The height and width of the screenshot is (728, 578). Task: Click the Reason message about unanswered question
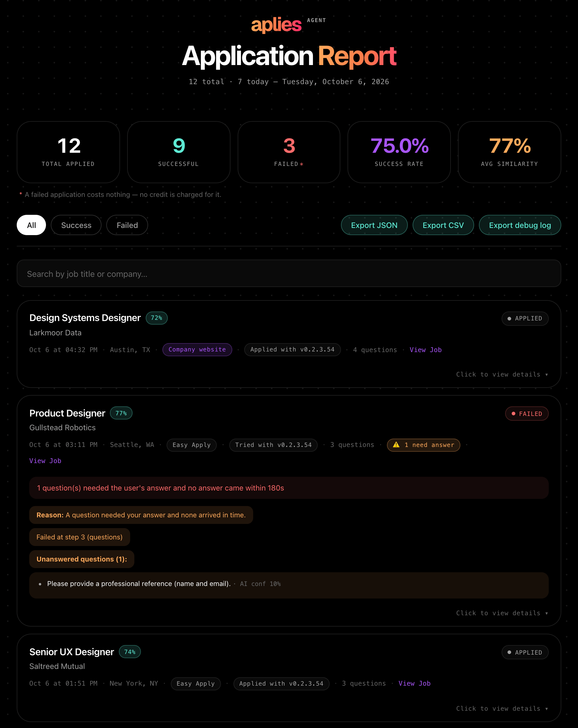(x=141, y=515)
